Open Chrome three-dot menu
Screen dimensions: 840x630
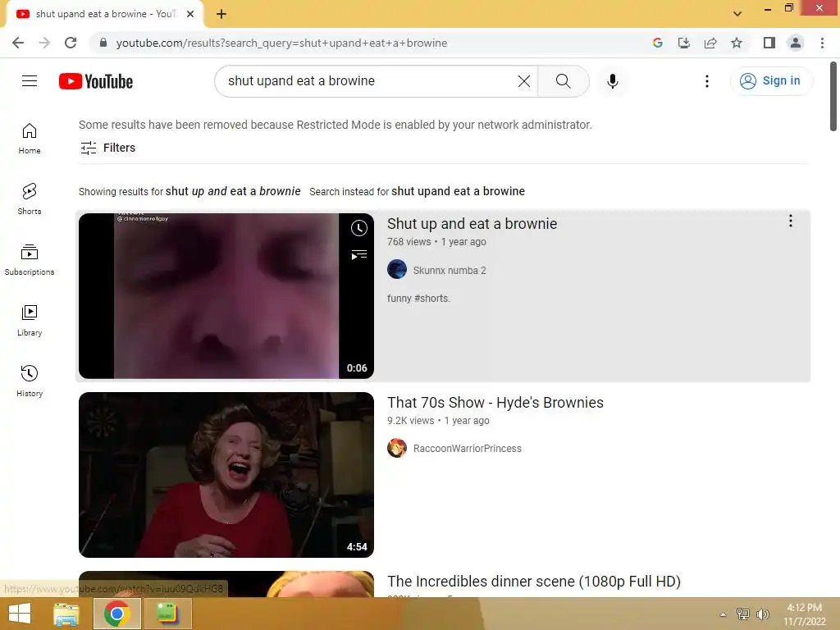pyautogui.click(x=822, y=43)
